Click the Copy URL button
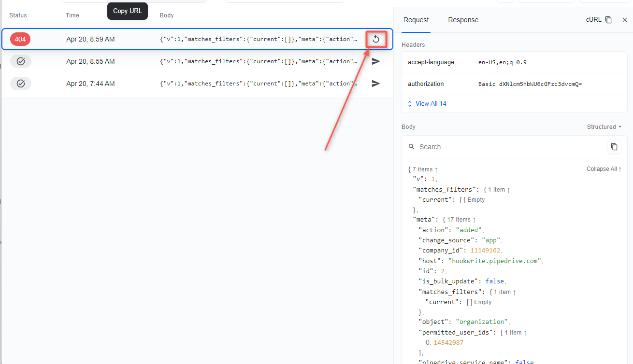 (x=127, y=11)
